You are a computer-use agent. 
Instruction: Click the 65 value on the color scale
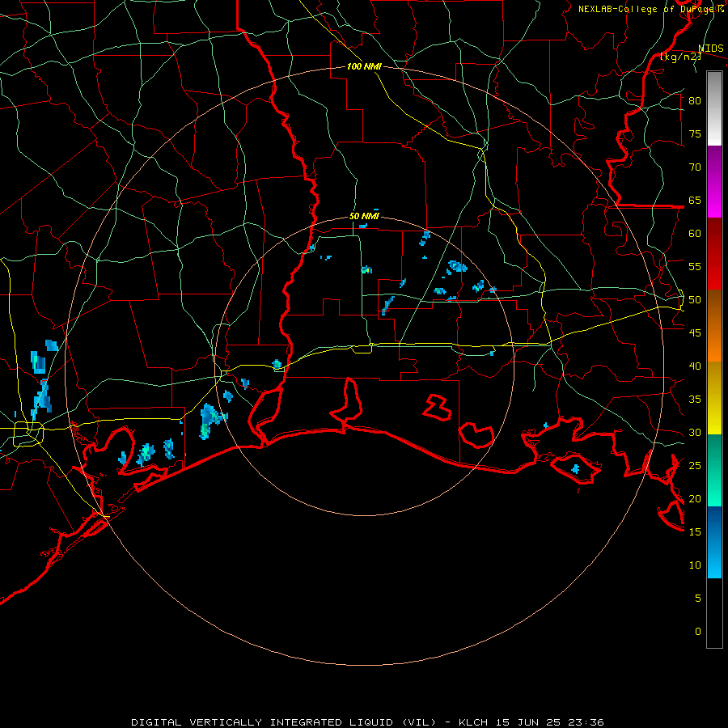coord(695,201)
